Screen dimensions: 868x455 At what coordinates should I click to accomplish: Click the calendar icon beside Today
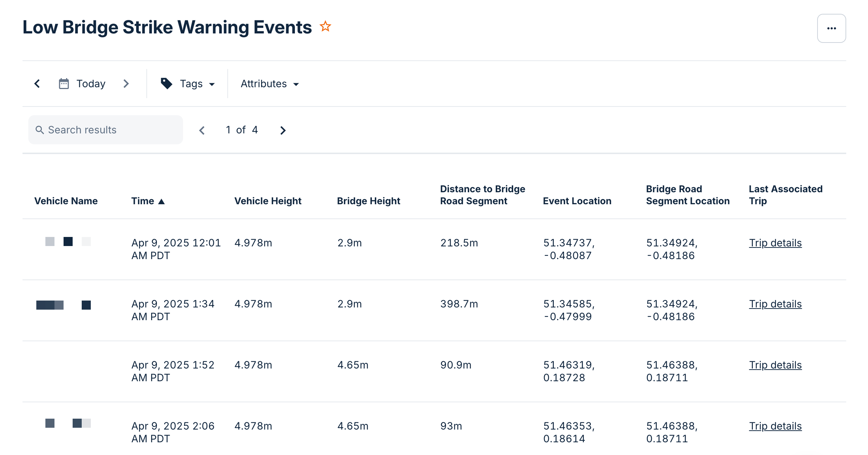pos(64,83)
